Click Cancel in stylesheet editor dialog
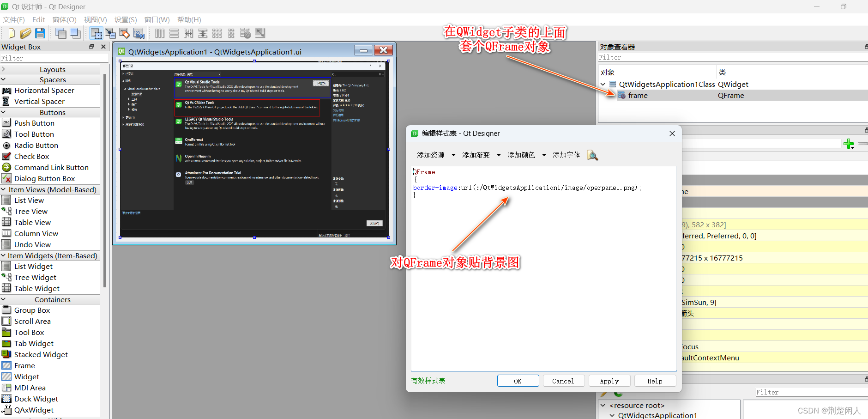 [x=563, y=381]
